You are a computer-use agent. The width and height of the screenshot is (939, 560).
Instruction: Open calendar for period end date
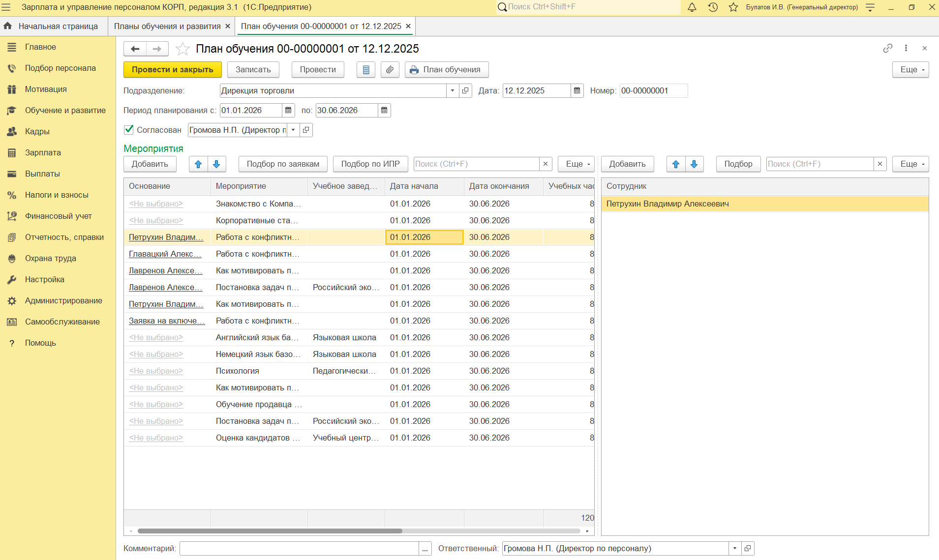[384, 110]
